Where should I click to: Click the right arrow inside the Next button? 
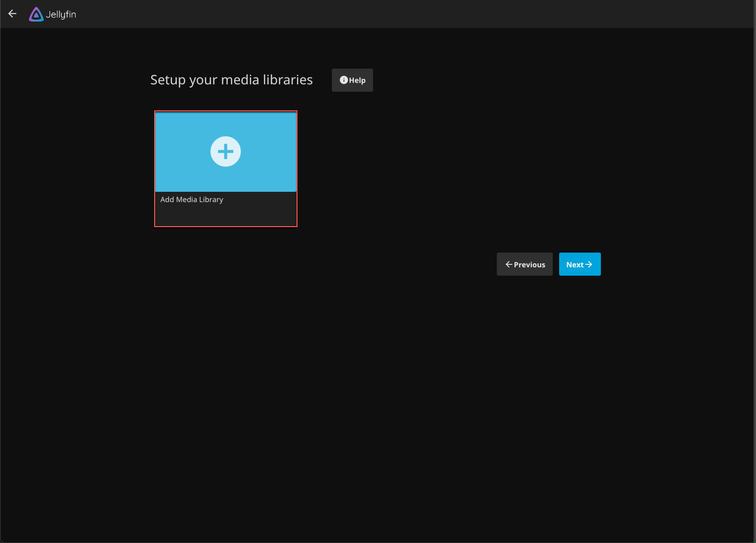click(590, 264)
